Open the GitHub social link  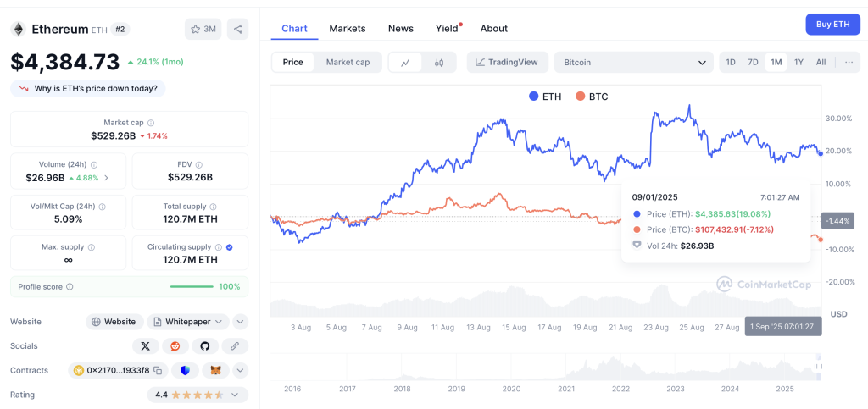(x=205, y=346)
